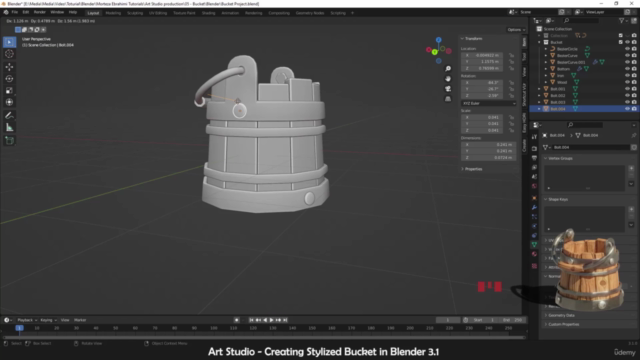The image size is (640, 360).
Task: Hide BezierCurve via its eye icon
Action: tap(627, 56)
